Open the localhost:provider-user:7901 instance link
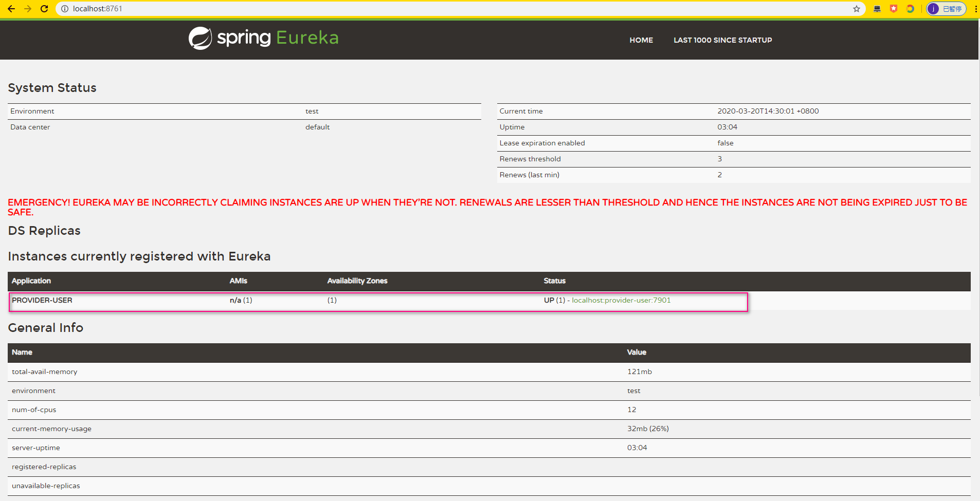The image size is (980, 501). click(621, 300)
